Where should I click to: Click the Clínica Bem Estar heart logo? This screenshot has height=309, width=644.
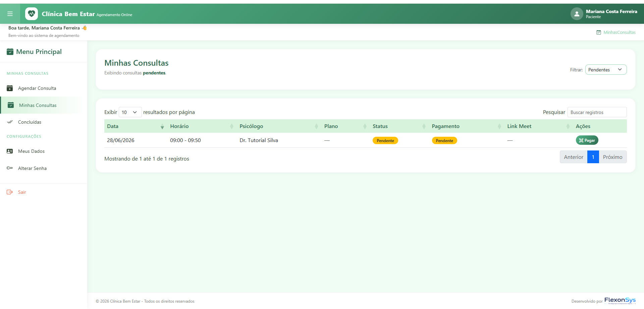click(32, 14)
